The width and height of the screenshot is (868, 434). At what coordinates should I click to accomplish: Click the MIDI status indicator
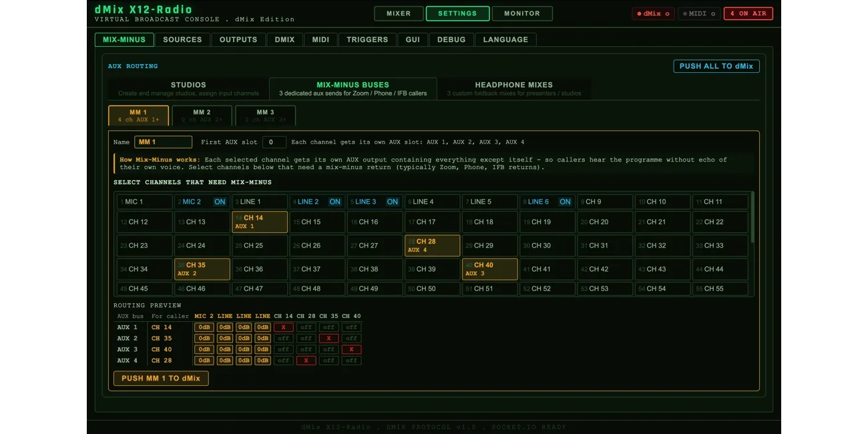699,13
